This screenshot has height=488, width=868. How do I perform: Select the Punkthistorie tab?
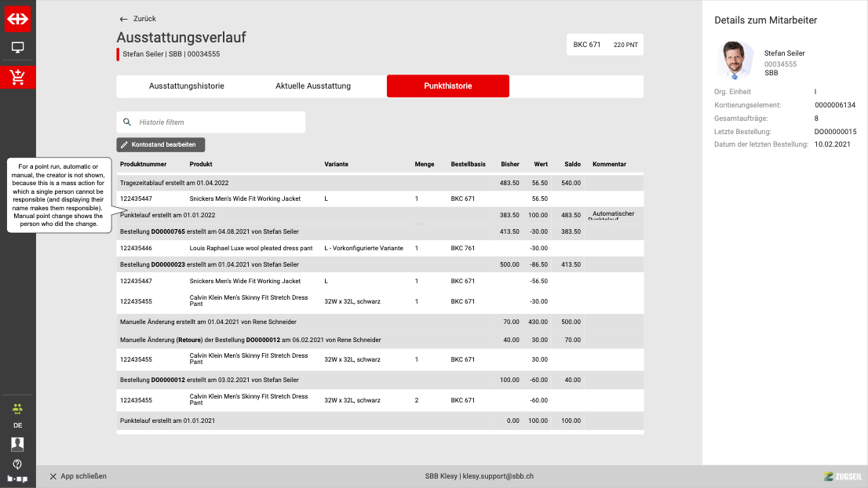coord(447,86)
